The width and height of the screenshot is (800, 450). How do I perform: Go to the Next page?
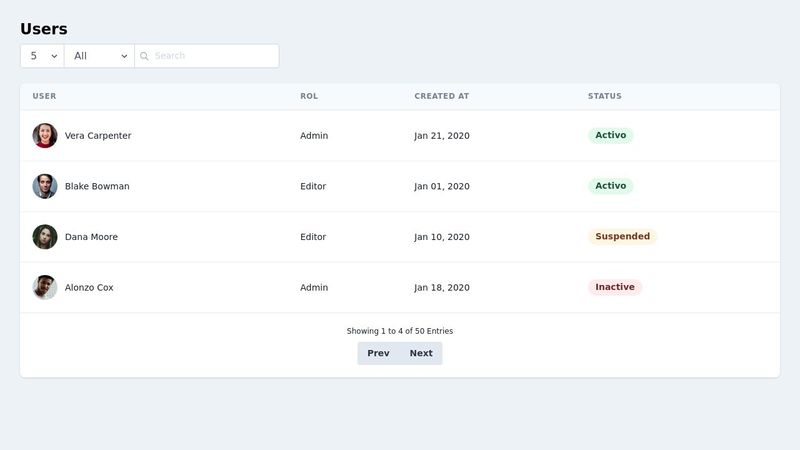point(421,353)
